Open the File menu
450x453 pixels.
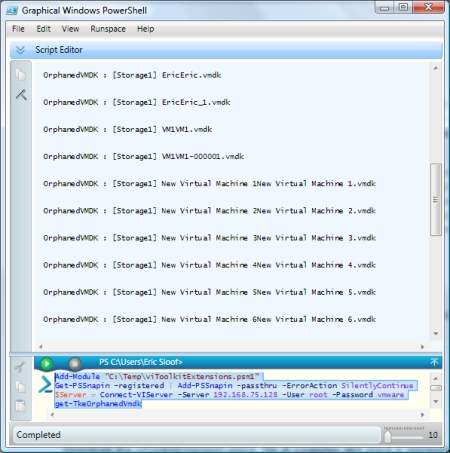[x=18, y=29]
